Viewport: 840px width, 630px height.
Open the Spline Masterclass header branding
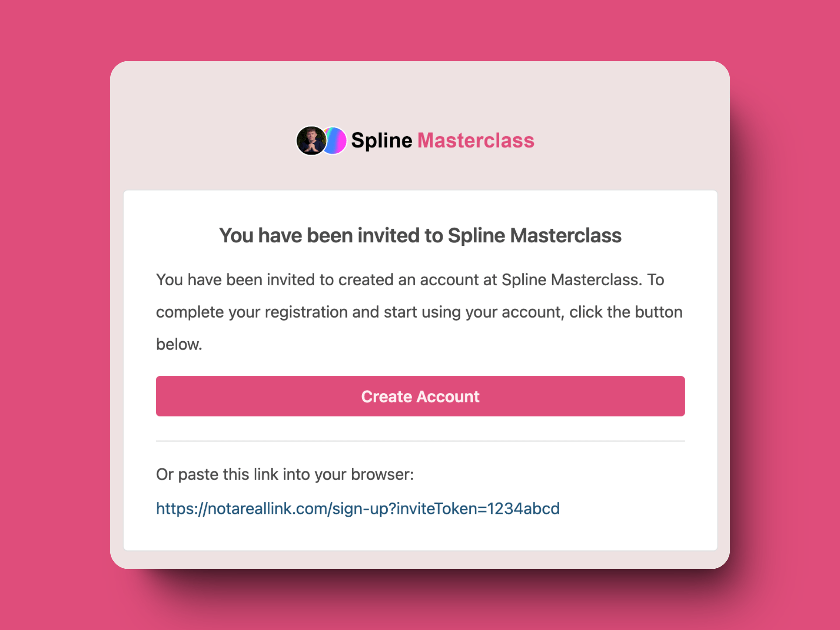tap(416, 140)
